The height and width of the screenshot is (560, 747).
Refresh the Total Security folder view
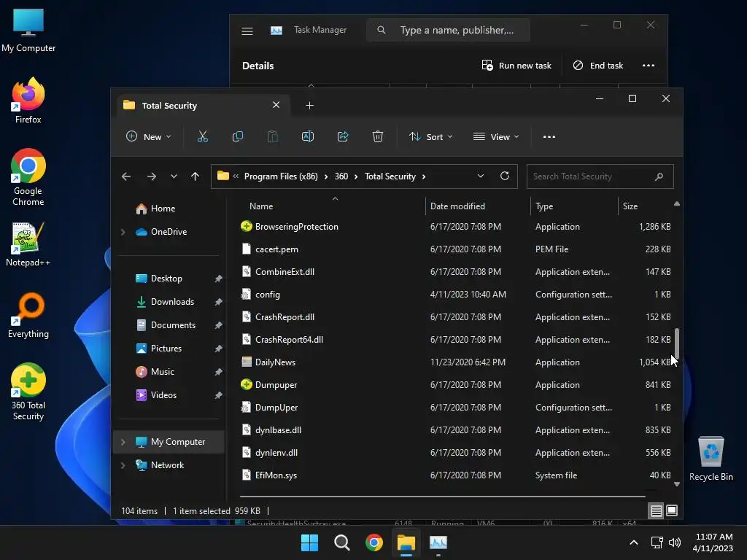(505, 176)
